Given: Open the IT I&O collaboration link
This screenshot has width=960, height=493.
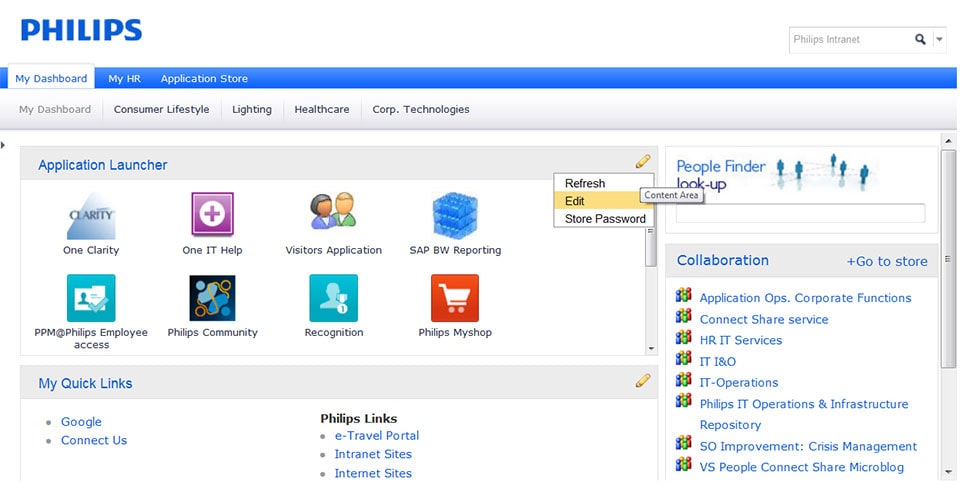Looking at the screenshot, I should [x=718, y=362].
